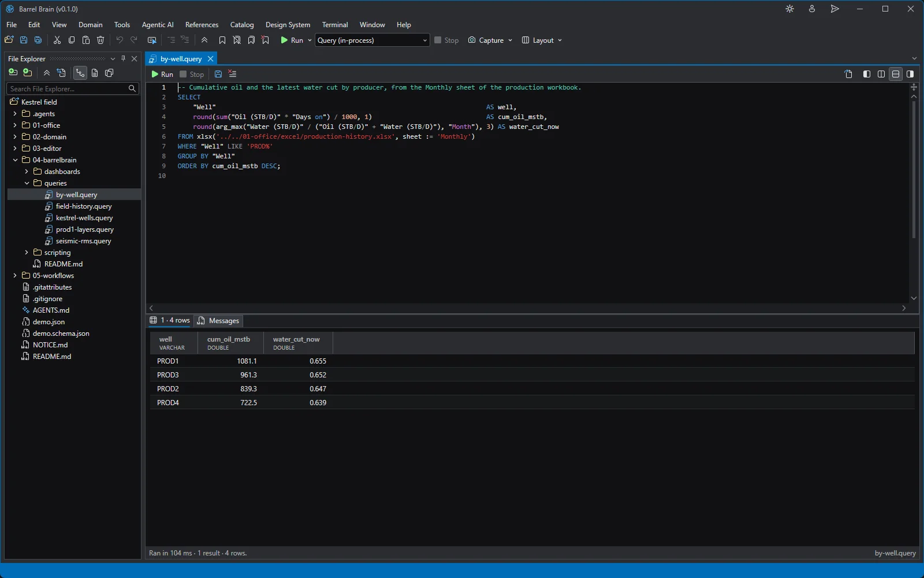Expand the 01-office folder
The width and height of the screenshot is (924, 578).
tap(15, 125)
